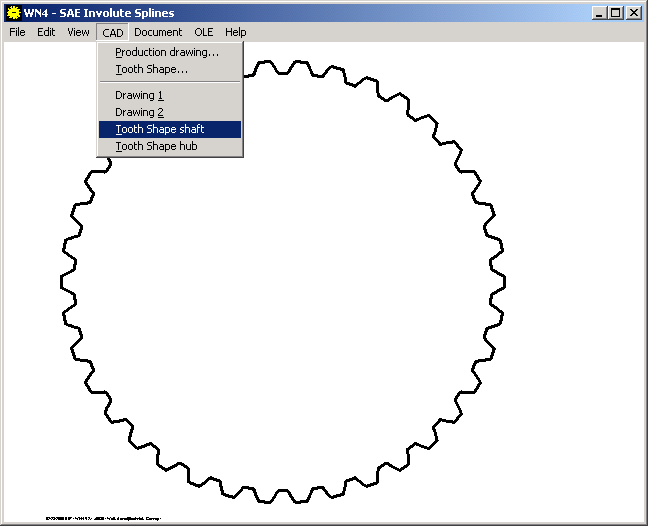
Task: Pick Tooth Shape hub from menu
Action: click(156, 146)
